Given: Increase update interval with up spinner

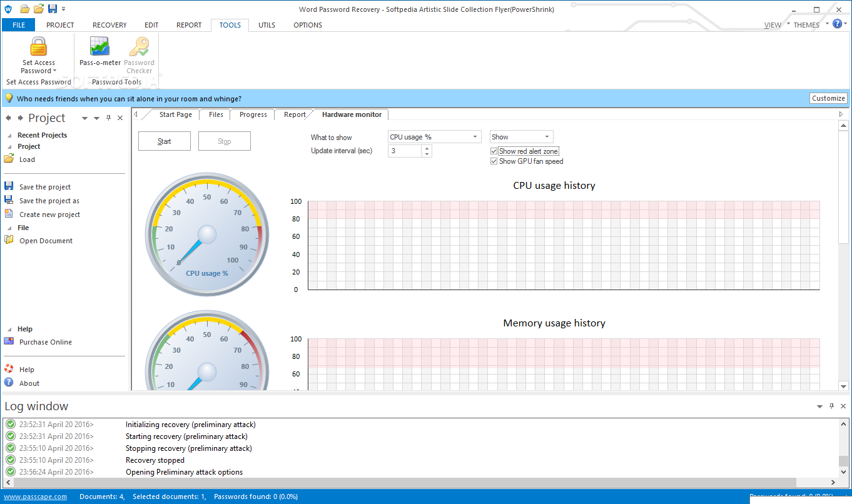Looking at the screenshot, I should (x=427, y=148).
